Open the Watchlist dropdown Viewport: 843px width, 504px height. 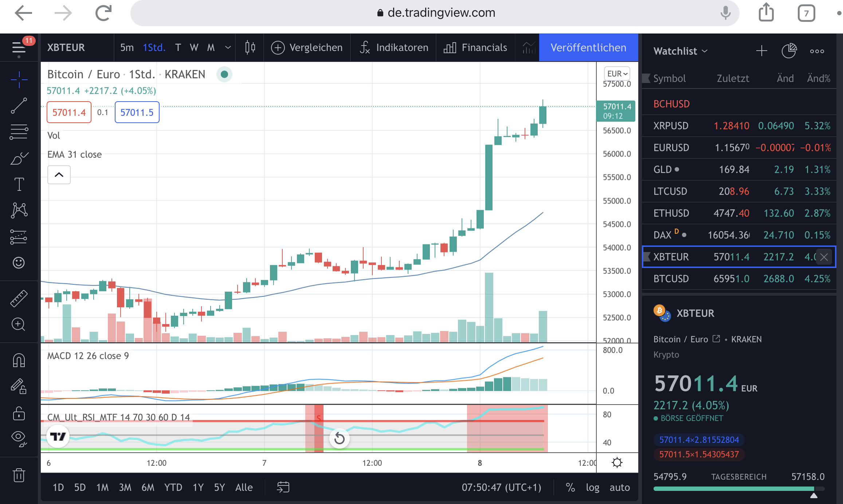pos(681,51)
